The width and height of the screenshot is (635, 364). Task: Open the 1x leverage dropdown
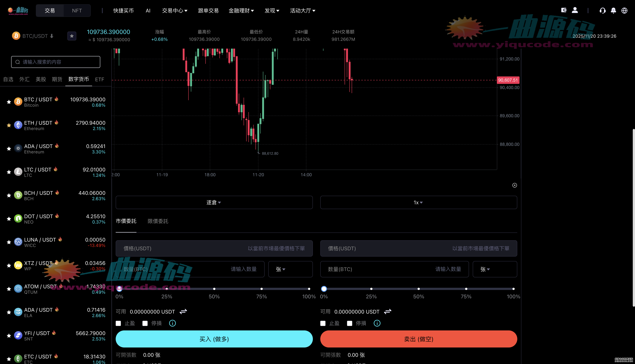click(418, 202)
